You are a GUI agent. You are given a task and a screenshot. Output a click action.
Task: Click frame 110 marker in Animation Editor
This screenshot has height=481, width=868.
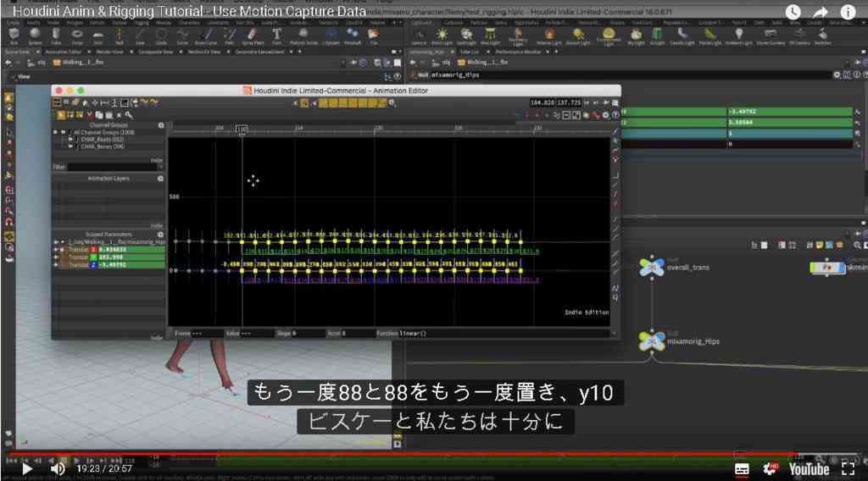(242, 129)
